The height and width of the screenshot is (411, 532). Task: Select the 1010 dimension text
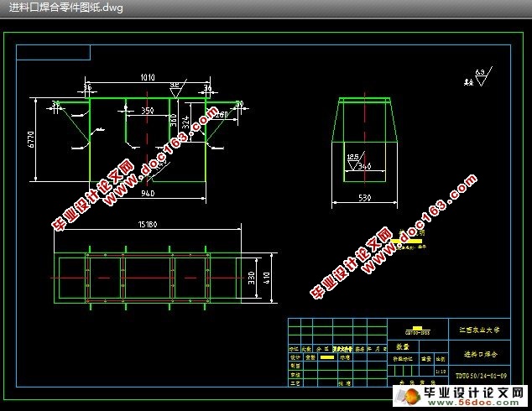point(148,78)
